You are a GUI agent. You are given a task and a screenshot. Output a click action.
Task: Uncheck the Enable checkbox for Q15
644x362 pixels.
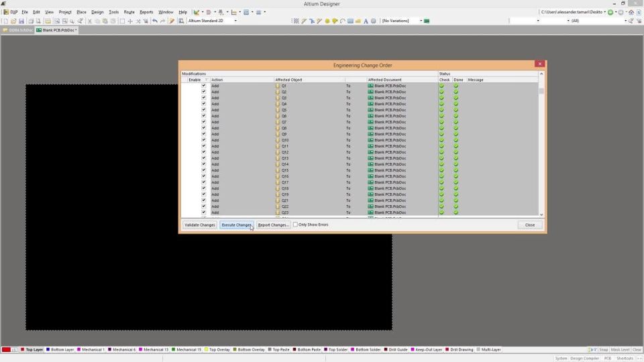(x=203, y=170)
